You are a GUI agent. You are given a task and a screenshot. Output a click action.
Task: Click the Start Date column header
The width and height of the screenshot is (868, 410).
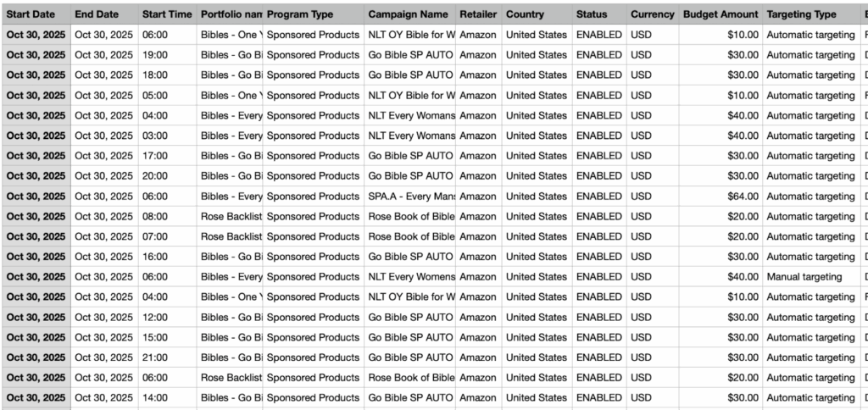[x=36, y=14]
